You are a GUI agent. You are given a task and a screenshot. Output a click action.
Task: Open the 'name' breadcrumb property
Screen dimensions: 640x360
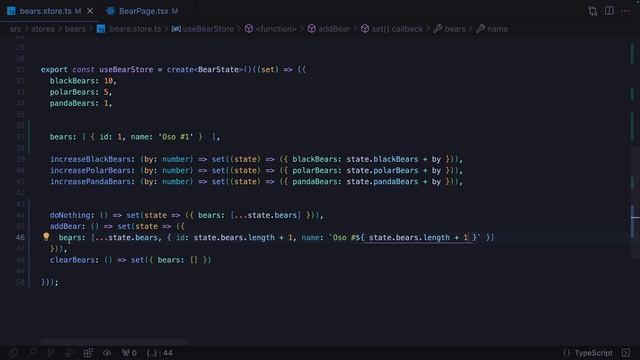tap(492, 29)
